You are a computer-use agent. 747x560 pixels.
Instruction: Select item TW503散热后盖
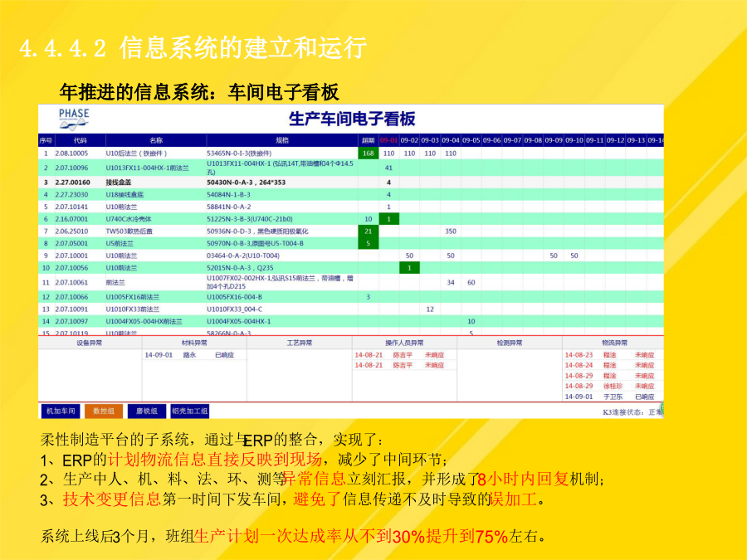(129, 231)
